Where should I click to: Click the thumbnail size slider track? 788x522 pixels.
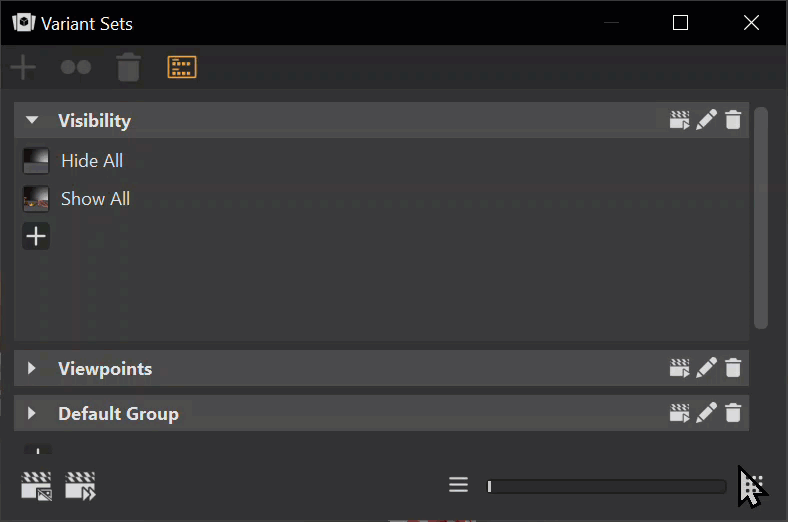tap(607, 486)
